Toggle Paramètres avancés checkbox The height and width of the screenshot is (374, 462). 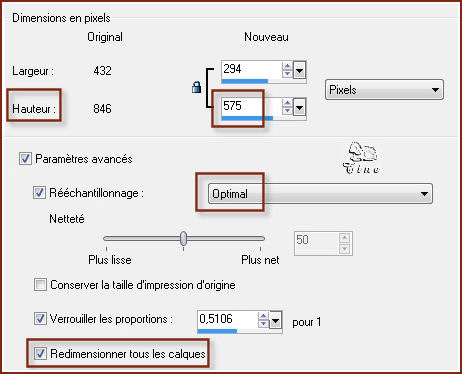[x=25, y=159]
